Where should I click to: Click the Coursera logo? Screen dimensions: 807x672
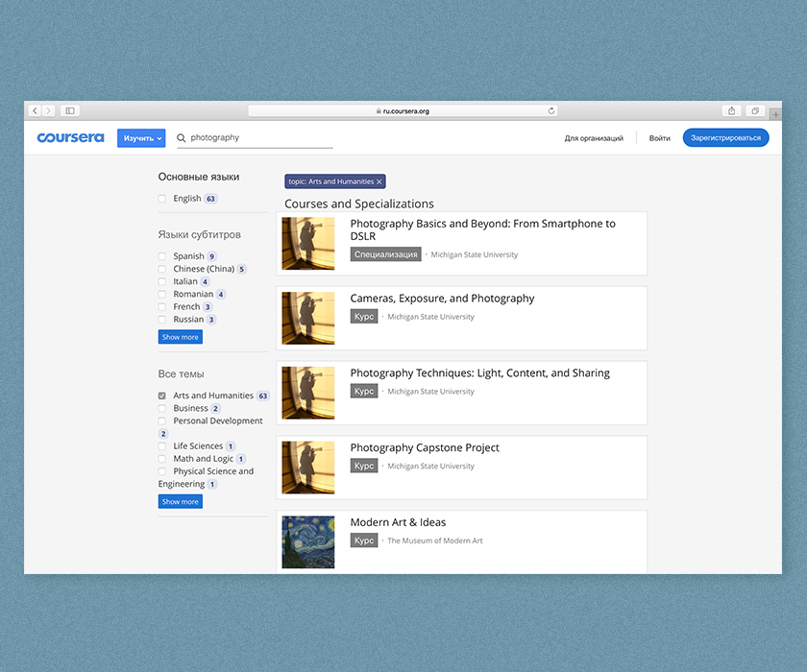[70, 138]
